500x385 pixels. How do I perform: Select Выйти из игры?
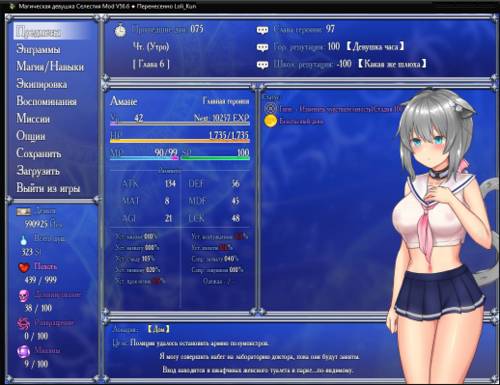48,188
